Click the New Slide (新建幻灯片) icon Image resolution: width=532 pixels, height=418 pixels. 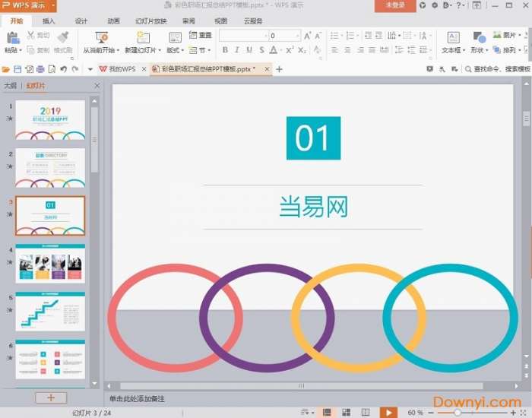(141, 38)
